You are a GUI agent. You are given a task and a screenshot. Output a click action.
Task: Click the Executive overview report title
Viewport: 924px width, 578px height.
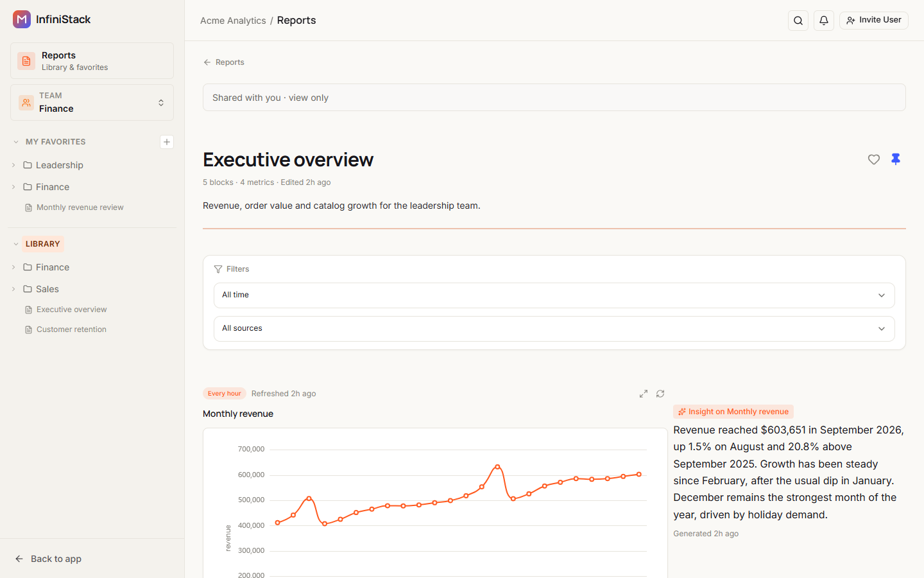288,159
